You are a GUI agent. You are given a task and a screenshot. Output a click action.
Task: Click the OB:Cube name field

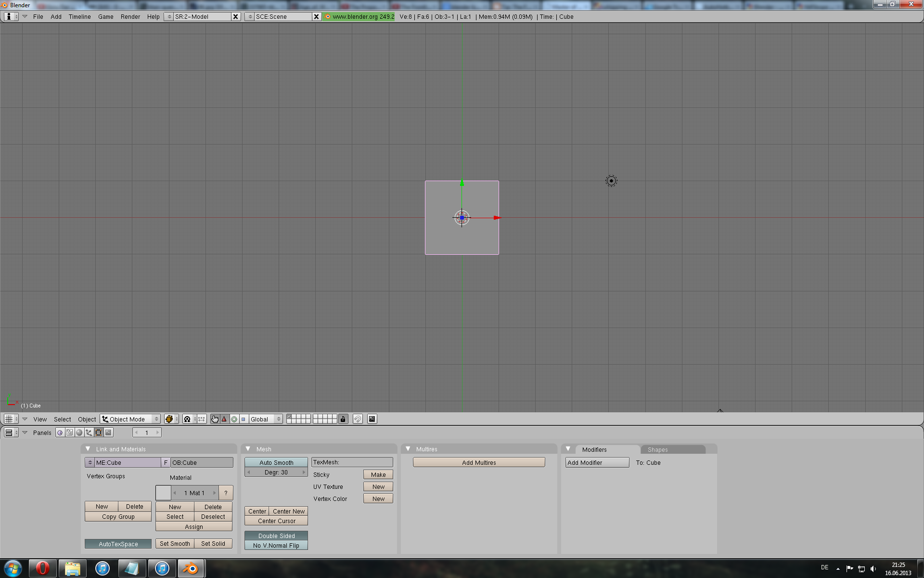coord(202,462)
